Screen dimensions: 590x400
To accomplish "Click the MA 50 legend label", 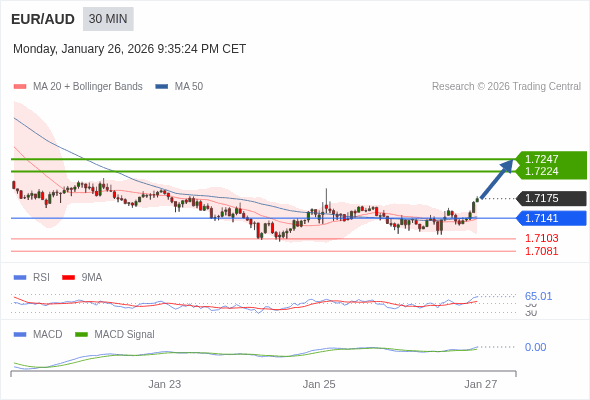I will click(189, 87).
